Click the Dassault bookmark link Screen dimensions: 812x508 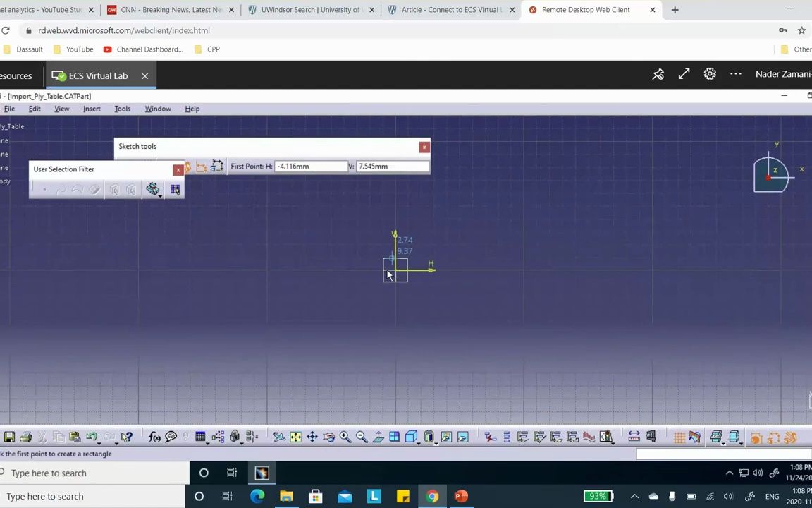coord(29,49)
